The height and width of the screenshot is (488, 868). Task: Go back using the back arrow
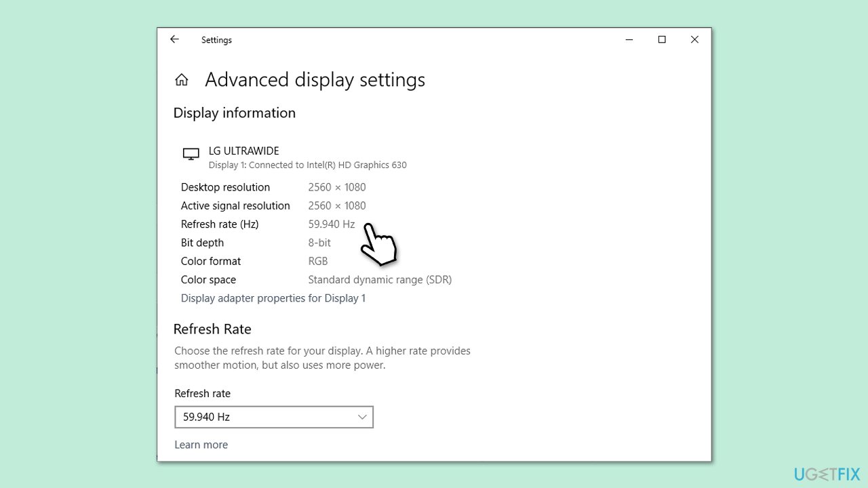pos(174,40)
